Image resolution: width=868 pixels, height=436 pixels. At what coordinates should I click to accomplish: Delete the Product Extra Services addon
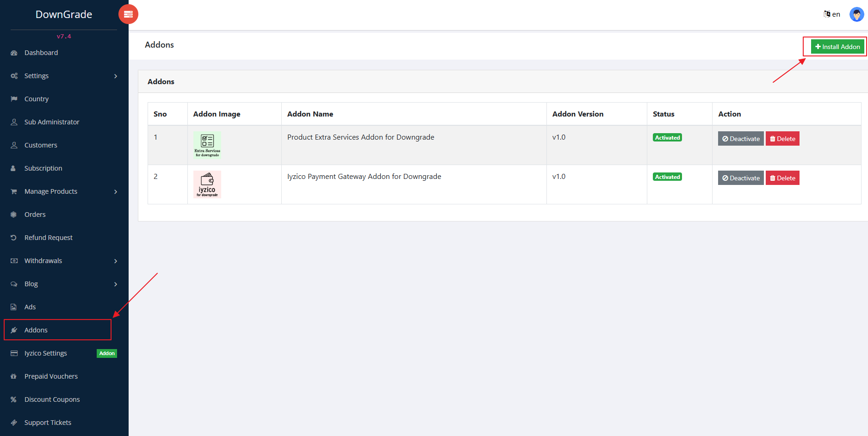click(782, 139)
